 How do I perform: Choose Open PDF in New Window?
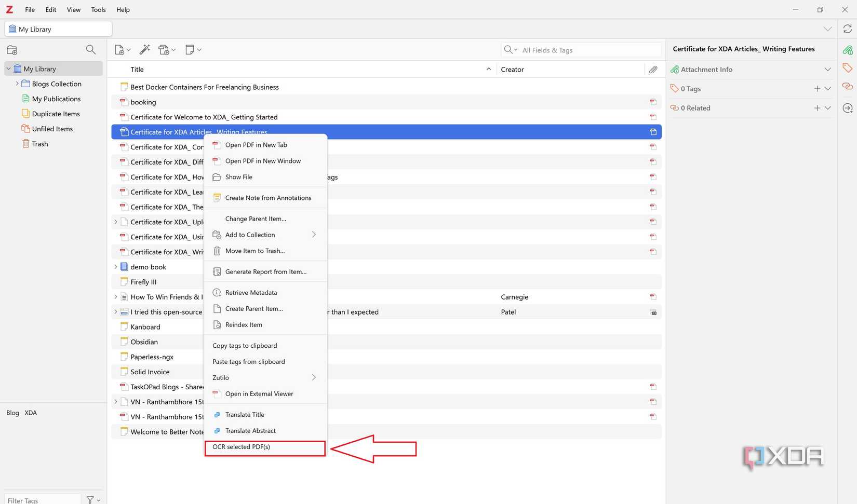(x=265, y=161)
